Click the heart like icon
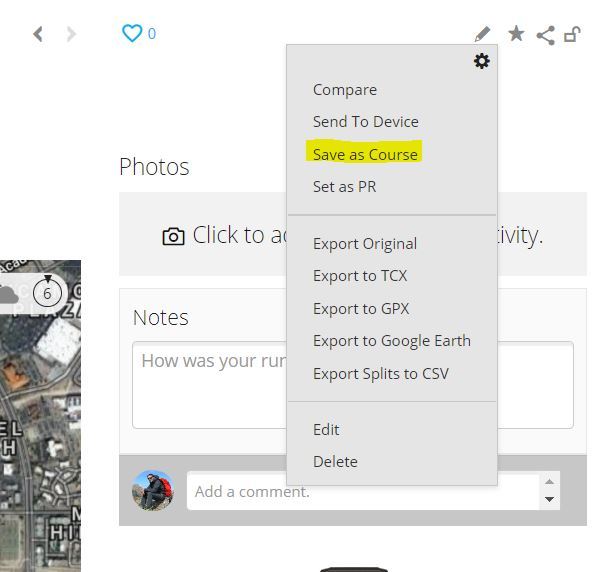The height and width of the screenshot is (572, 614). 132,33
